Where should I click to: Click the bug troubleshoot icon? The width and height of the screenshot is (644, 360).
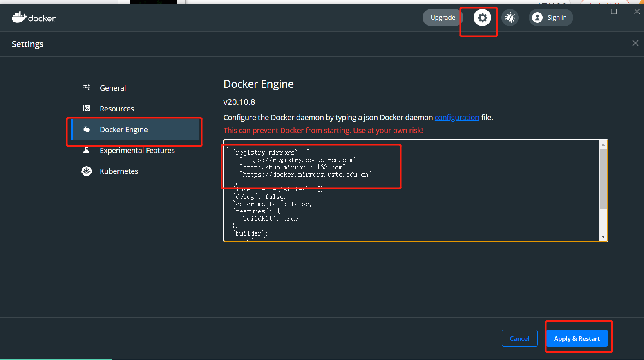tap(510, 18)
